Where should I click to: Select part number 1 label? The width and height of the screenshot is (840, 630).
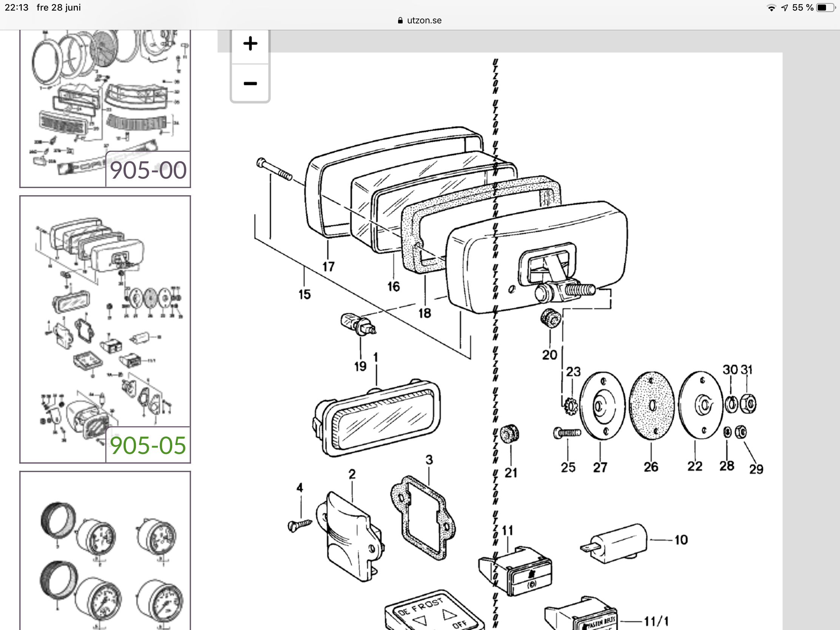(x=375, y=357)
